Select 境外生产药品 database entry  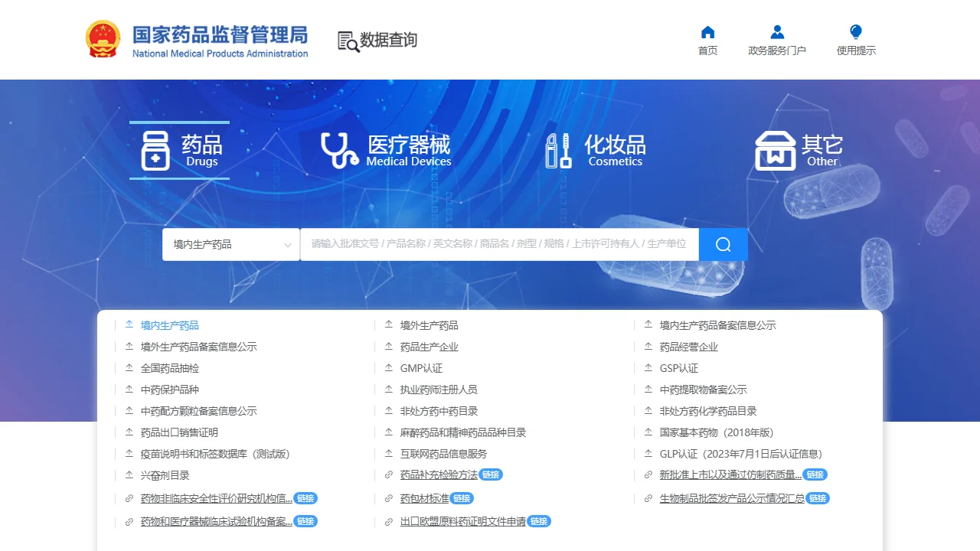click(x=429, y=325)
